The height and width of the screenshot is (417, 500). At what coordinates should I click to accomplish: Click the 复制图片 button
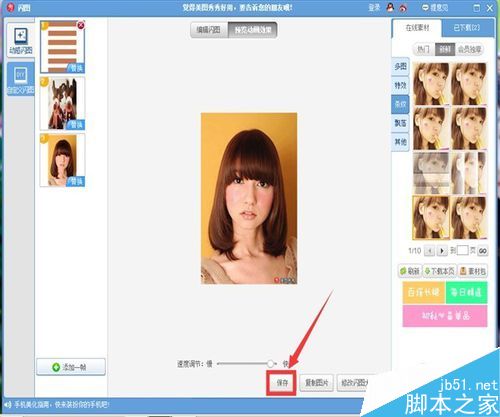click(x=316, y=383)
